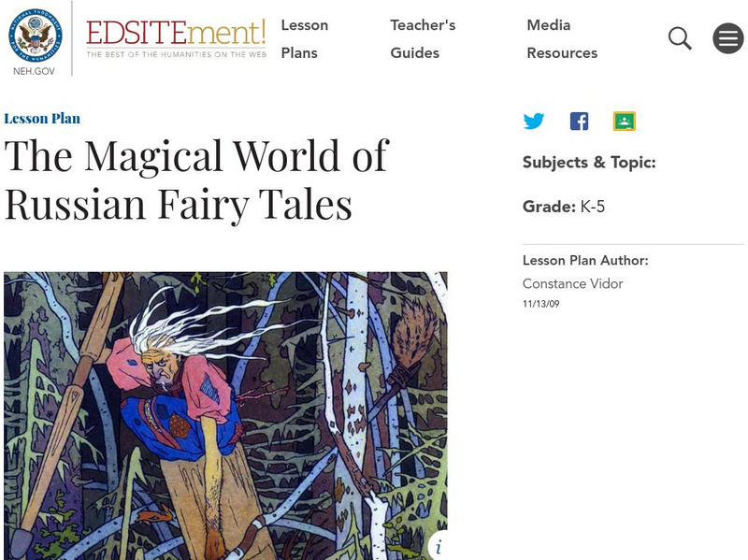Share to Google Classroom icon
Screen dimensions: 748x560
624,122
